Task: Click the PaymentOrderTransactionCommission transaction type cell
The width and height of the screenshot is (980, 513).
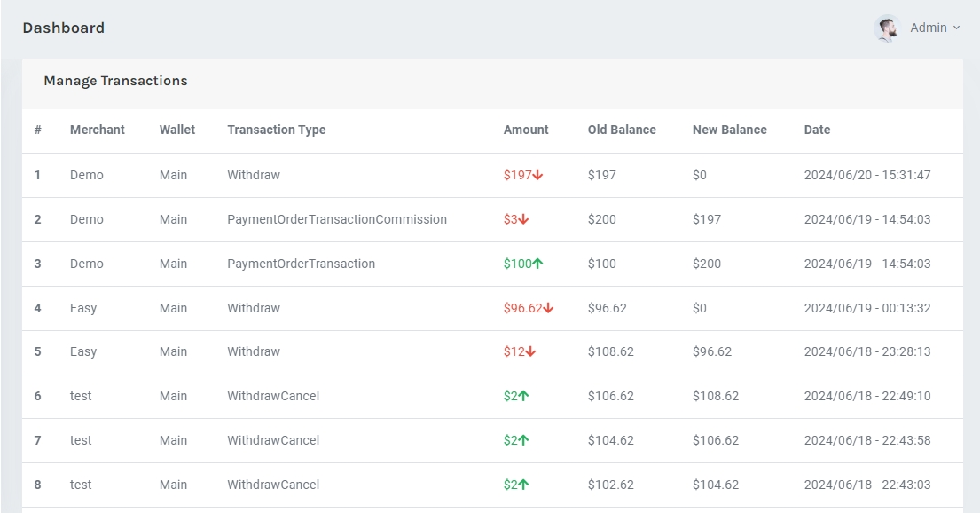Action: point(337,219)
